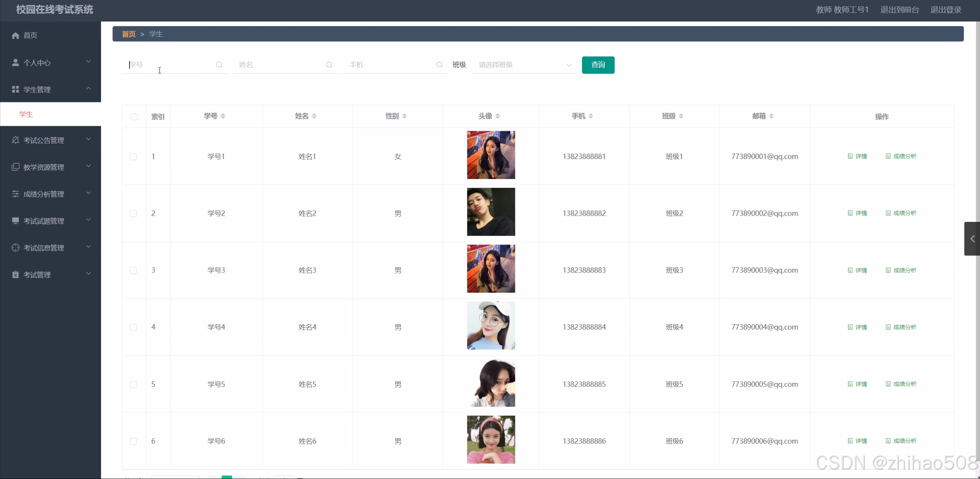
Task: Click 退出登录 in the top bar
Action: pyautogui.click(x=946, y=10)
